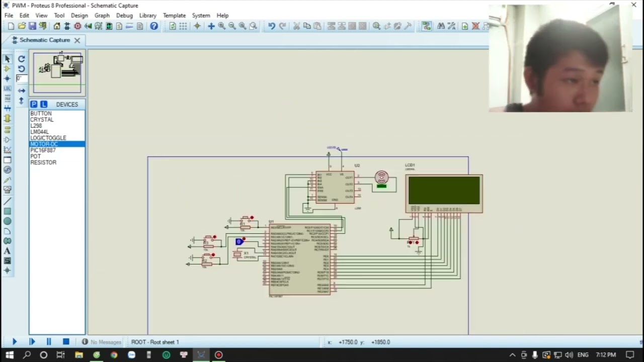644x362 pixels.
Task: Select the 2D box drawing tool
Action: pyautogui.click(x=7, y=211)
